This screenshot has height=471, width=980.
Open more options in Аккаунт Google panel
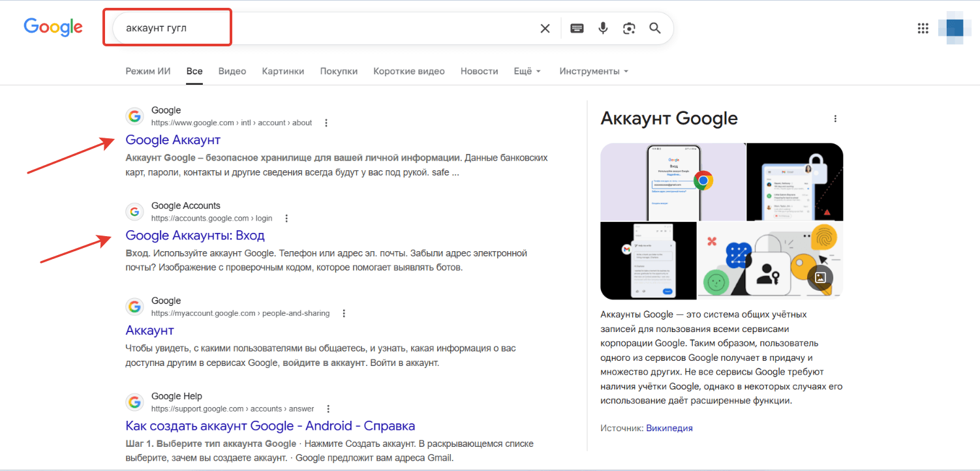tap(835, 119)
